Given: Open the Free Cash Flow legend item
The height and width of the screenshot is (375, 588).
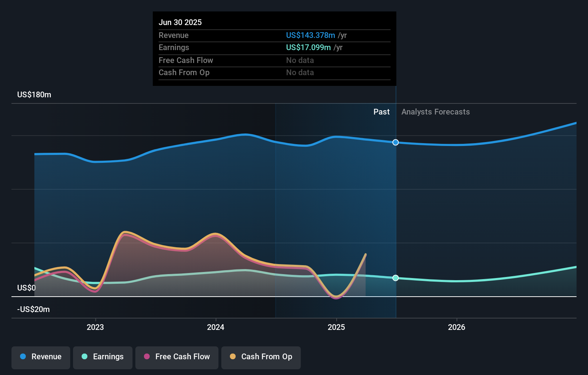Looking at the screenshot, I should [x=177, y=357].
